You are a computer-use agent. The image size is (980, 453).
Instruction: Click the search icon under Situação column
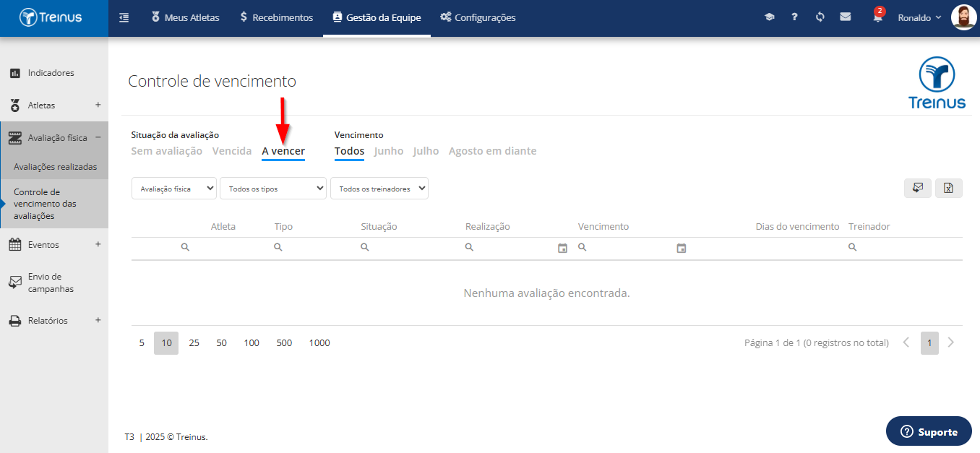click(365, 247)
